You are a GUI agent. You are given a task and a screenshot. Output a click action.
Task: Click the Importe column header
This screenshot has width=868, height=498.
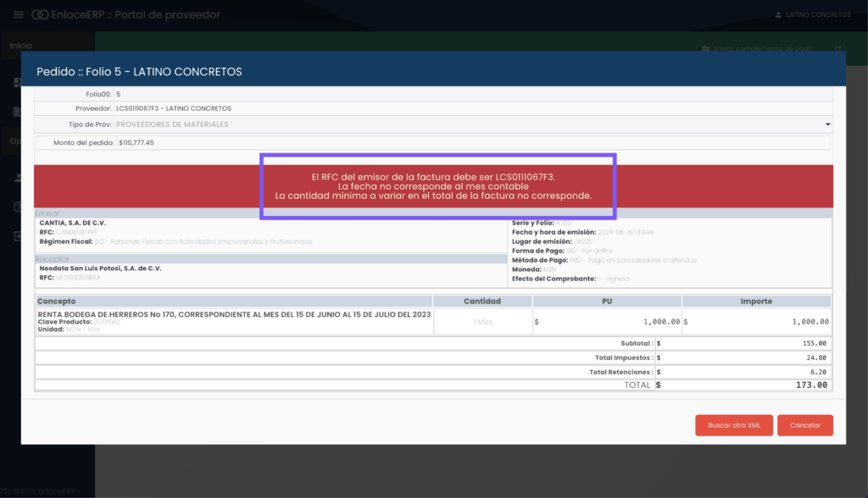(x=756, y=302)
